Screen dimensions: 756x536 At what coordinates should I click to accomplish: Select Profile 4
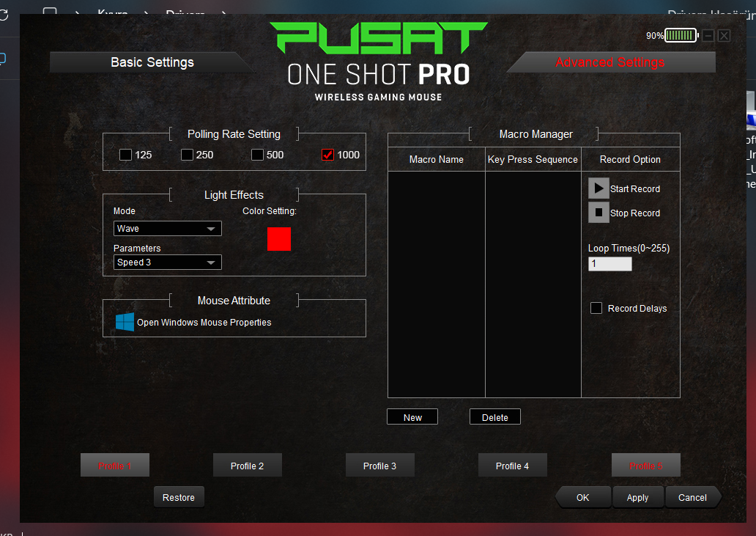[x=513, y=465]
